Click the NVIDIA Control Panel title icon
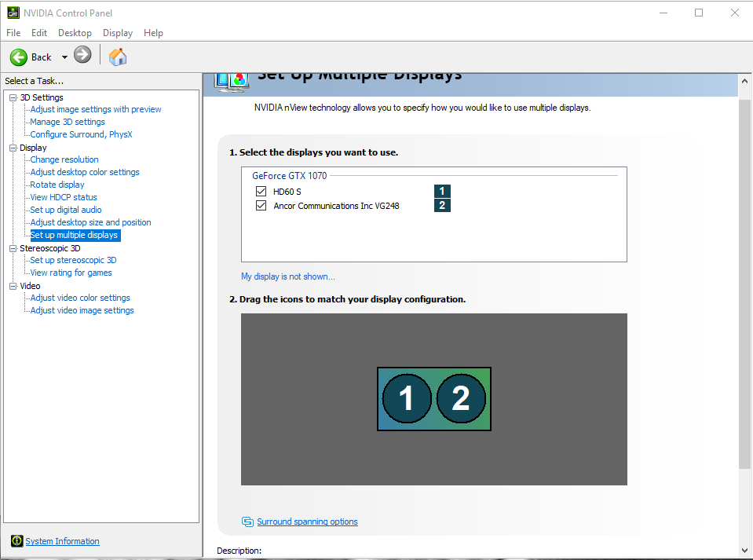The image size is (753, 560). point(13,13)
